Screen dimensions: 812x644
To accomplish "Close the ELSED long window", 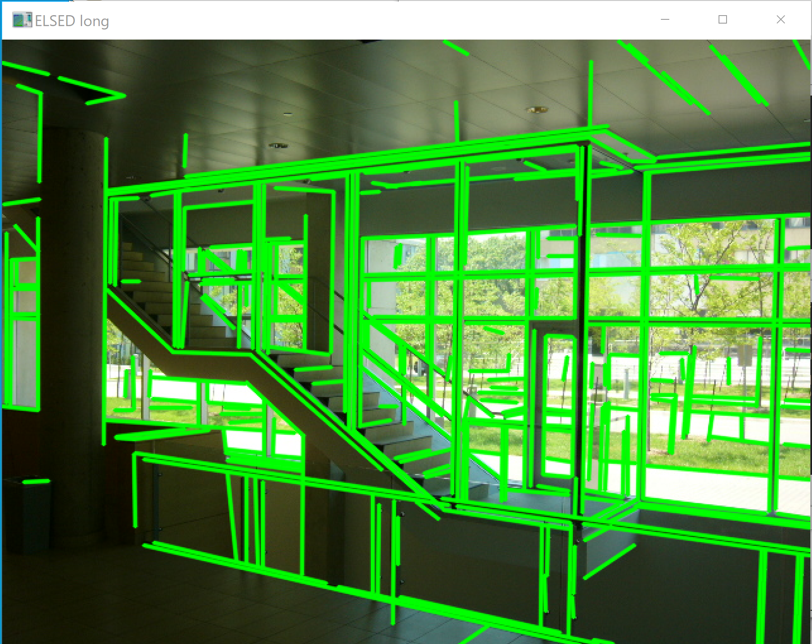I will (x=781, y=20).
